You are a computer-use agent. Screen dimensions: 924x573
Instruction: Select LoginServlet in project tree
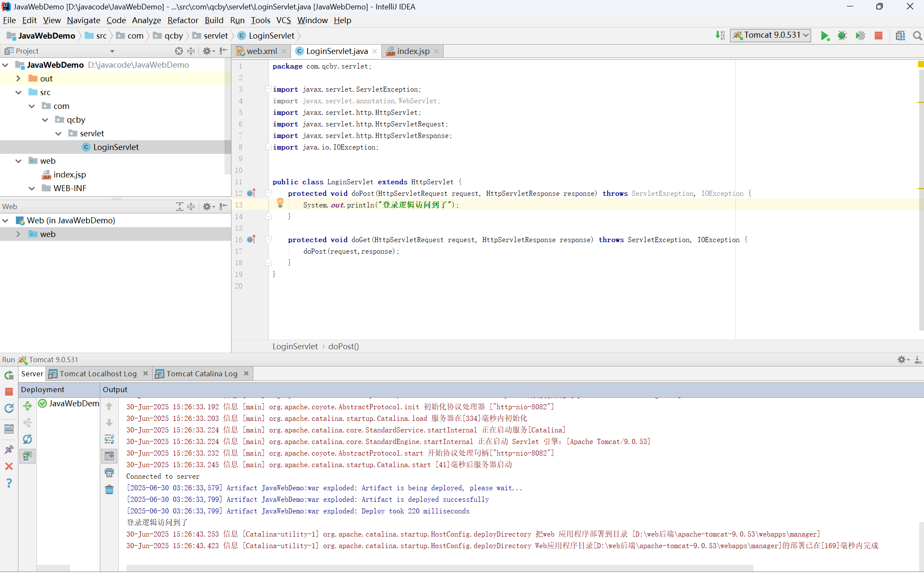click(116, 147)
